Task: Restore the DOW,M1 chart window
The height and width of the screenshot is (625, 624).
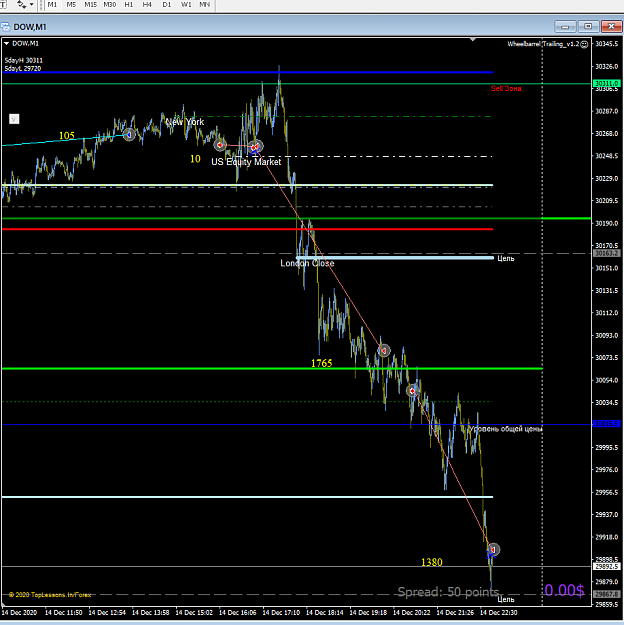Action: pyautogui.click(x=588, y=26)
